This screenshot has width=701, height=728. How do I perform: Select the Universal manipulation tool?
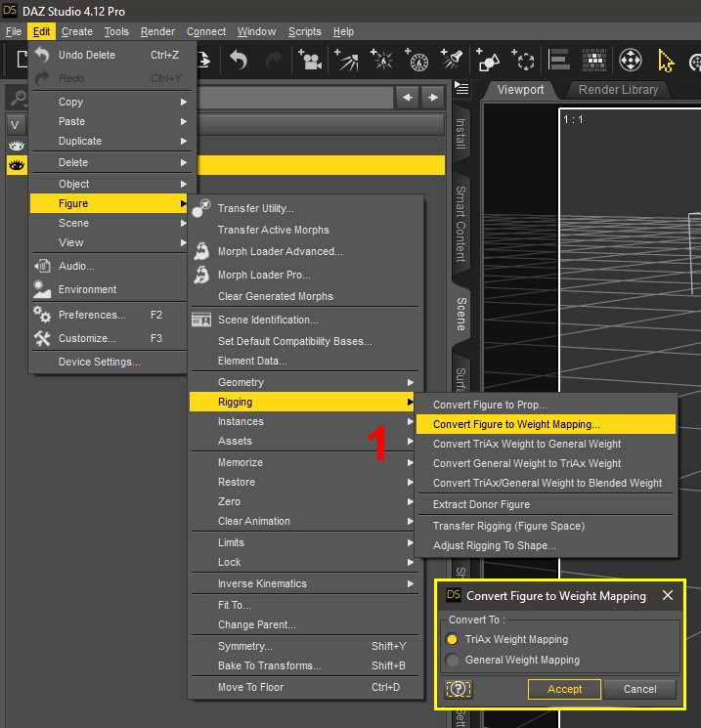631,60
